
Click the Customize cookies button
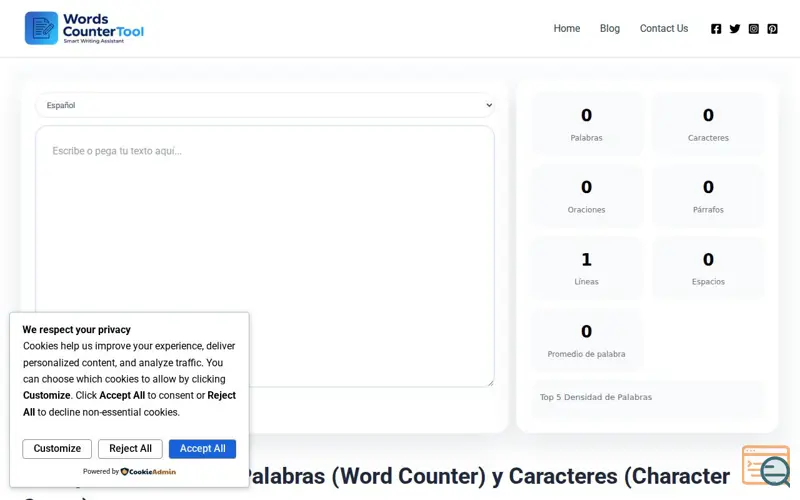point(57,448)
